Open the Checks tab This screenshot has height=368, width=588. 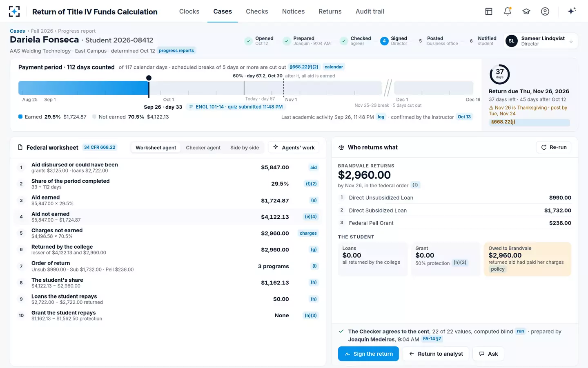[257, 11]
